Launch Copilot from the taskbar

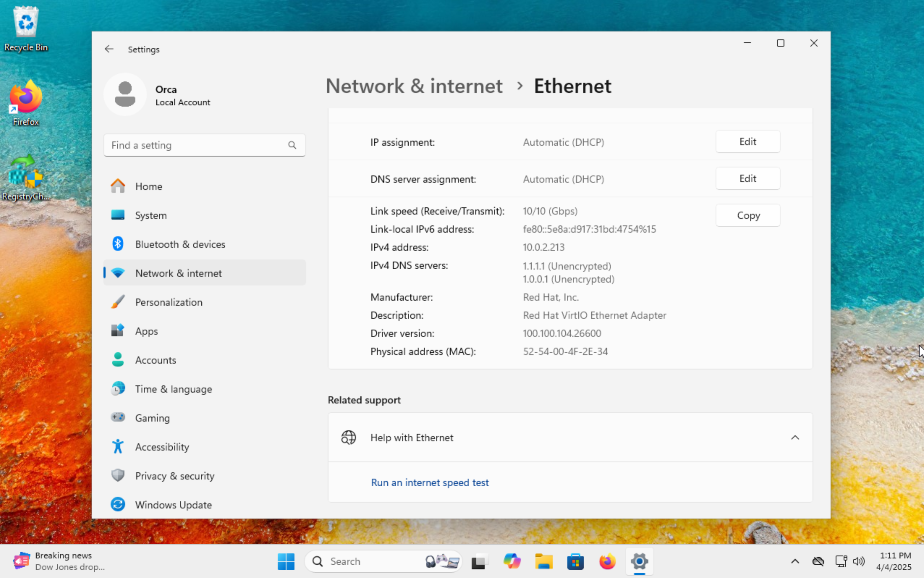tap(512, 561)
